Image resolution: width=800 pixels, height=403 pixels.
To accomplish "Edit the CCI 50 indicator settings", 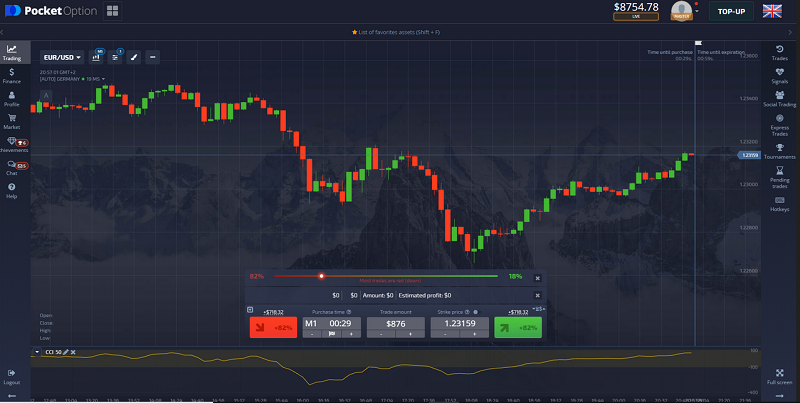I will pos(66,352).
